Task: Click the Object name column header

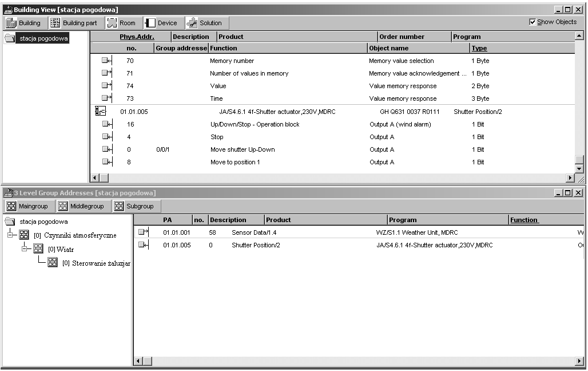Action: point(419,48)
